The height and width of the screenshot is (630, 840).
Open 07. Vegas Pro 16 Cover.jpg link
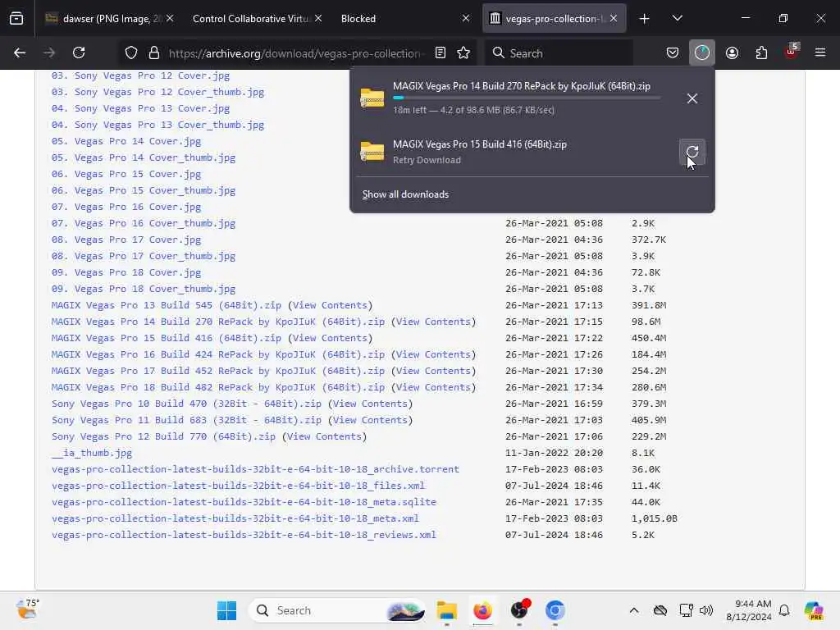[126, 207]
